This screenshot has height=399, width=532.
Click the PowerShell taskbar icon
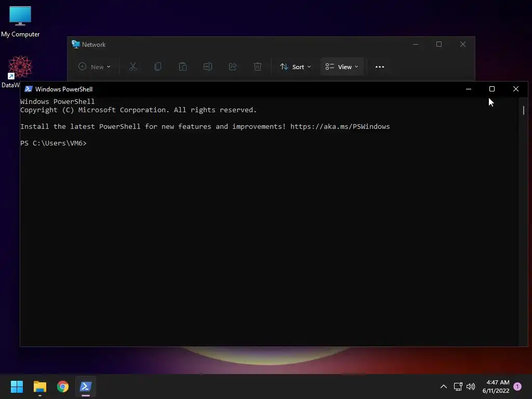(x=86, y=387)
